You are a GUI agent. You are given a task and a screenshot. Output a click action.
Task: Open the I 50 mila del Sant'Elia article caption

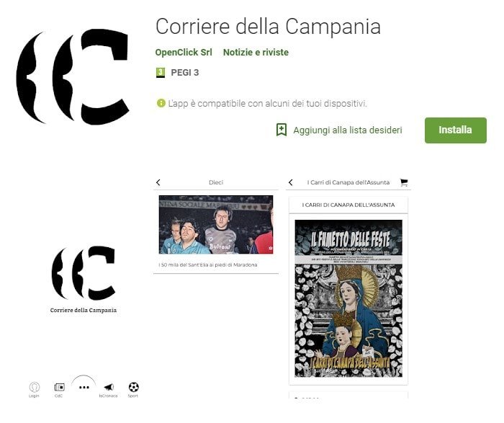208,264
